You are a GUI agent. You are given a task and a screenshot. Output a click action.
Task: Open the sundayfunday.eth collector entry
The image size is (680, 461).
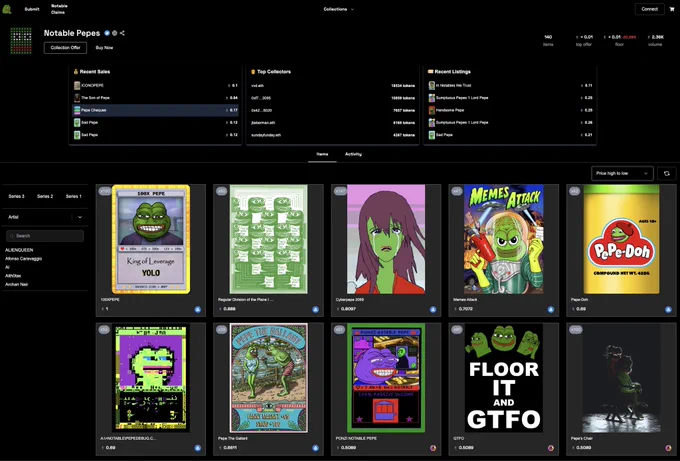click(x=333, y=135)
